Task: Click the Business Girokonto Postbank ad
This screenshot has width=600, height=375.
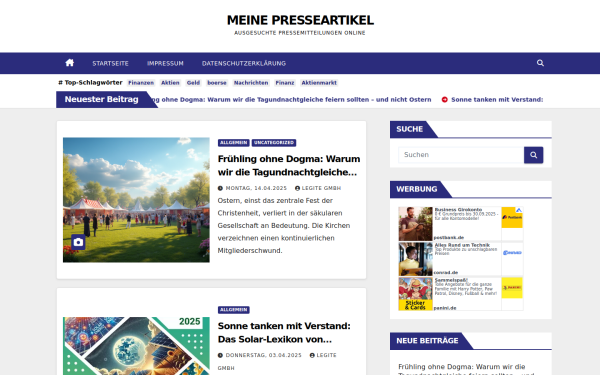Action: pyautogui.click(x=461, y=224)
